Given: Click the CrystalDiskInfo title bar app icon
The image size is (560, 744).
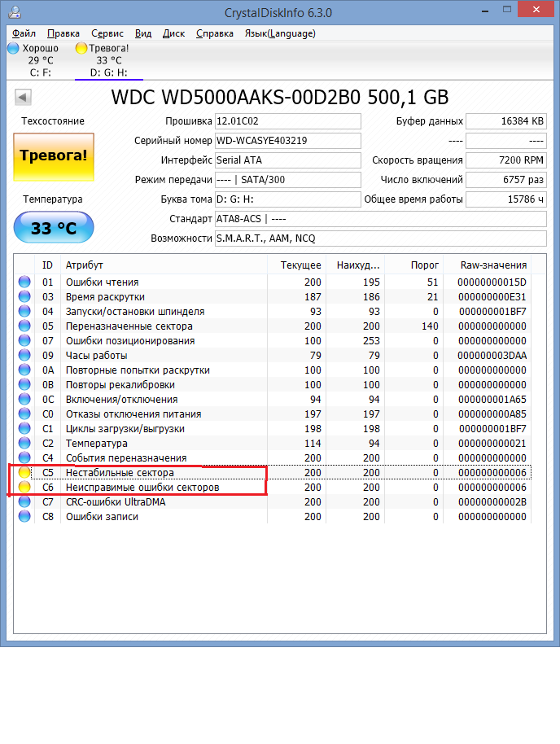Looking at the screenshot, I should click(x=15, y=12).
